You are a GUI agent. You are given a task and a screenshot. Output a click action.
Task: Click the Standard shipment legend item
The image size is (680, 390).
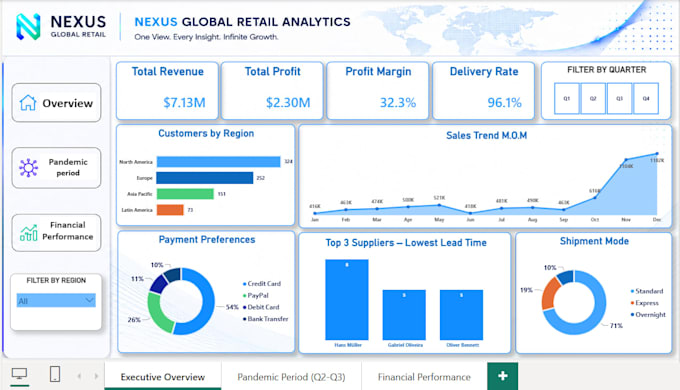click(647, 291)
